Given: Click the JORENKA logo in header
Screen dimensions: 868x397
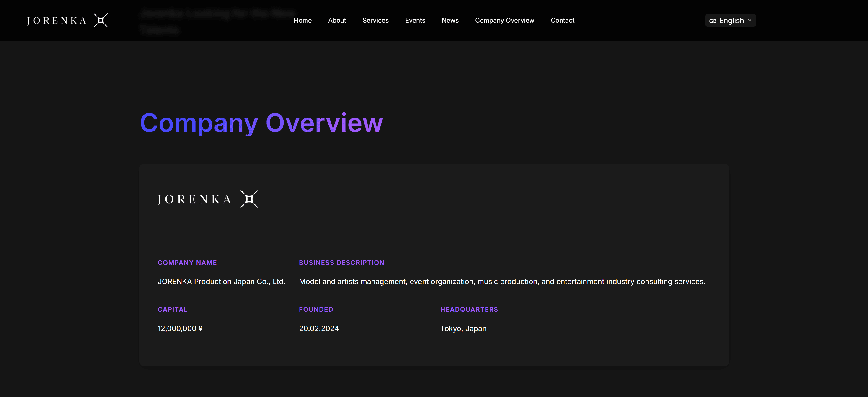Looking at the screenshot, I should pos(67,20).
